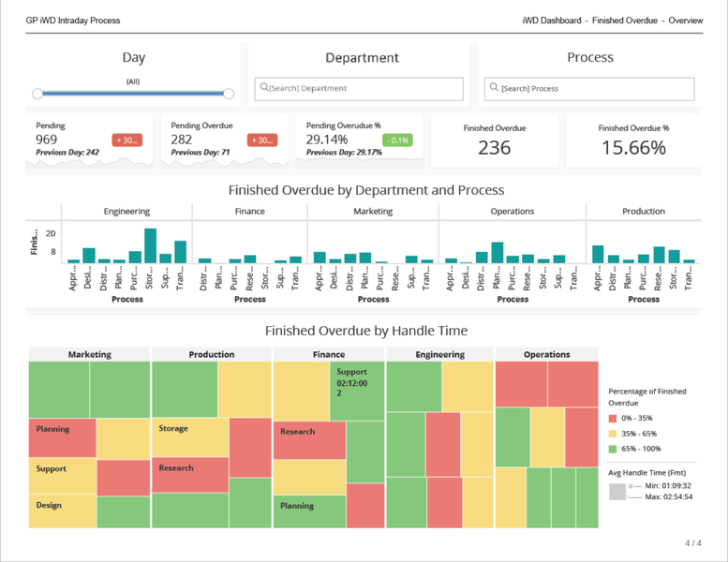
Task: Click the red badge on Pending card
Action: click(x=126, y=140)
